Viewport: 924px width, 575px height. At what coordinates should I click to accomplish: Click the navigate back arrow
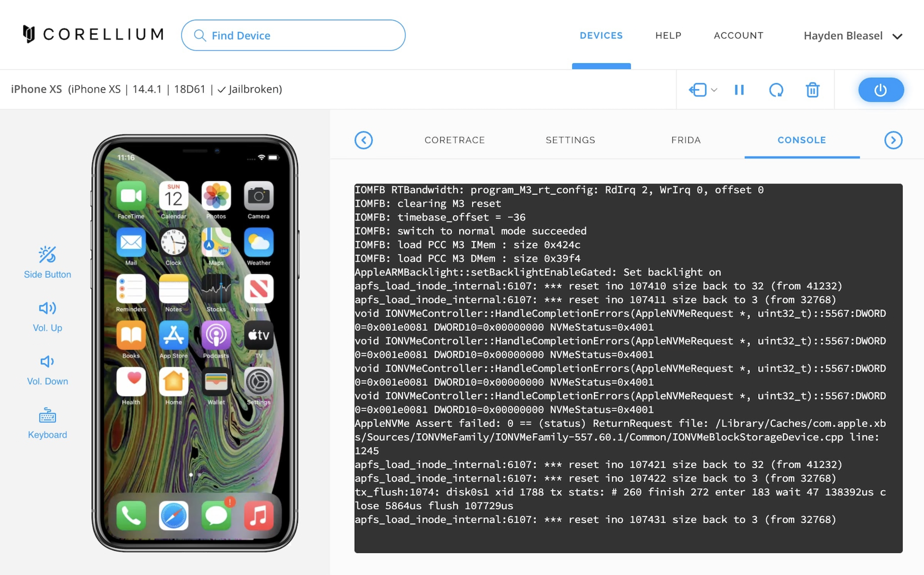364,140
